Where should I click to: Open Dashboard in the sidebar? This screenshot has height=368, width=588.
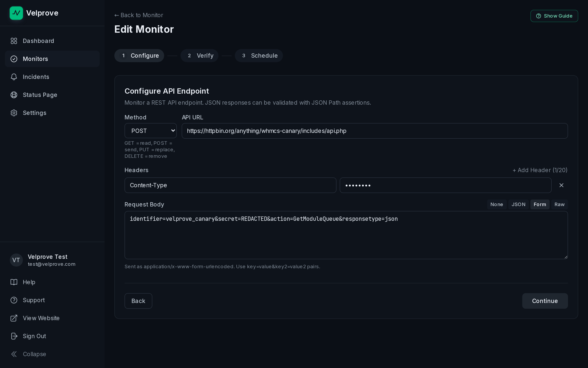(x=52, y=41)
